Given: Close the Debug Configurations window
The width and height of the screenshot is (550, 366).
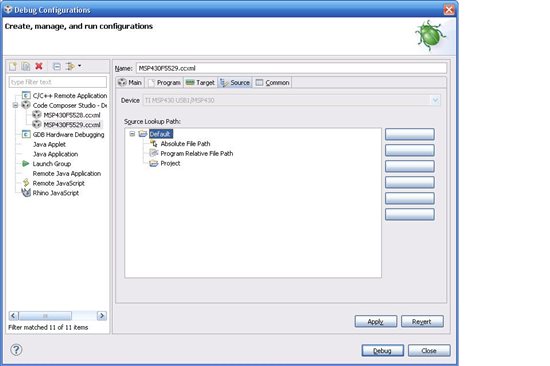Looking at the screenshot, I should (x=449, y=10).
